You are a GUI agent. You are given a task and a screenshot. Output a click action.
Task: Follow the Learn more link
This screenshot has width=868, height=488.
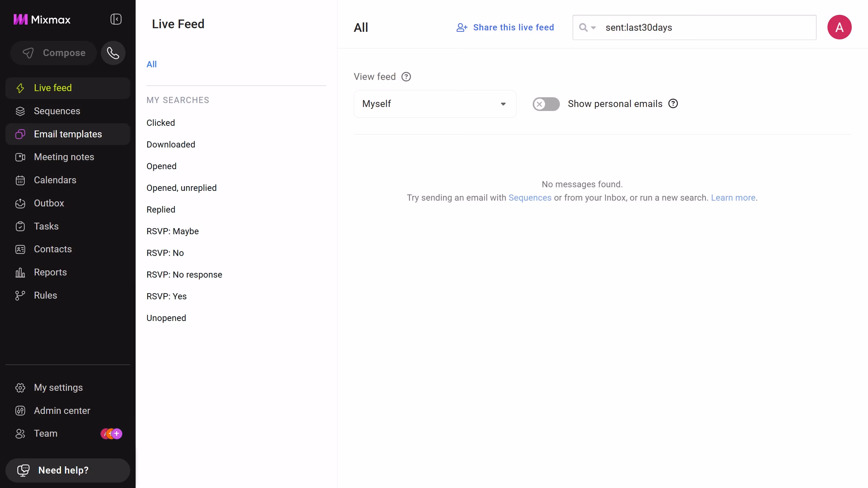733,198
